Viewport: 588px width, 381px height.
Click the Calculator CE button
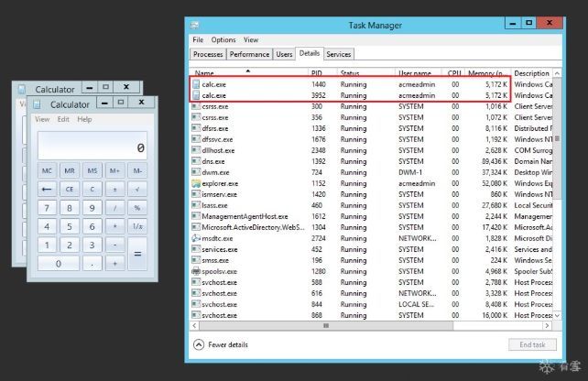[70, 189]
